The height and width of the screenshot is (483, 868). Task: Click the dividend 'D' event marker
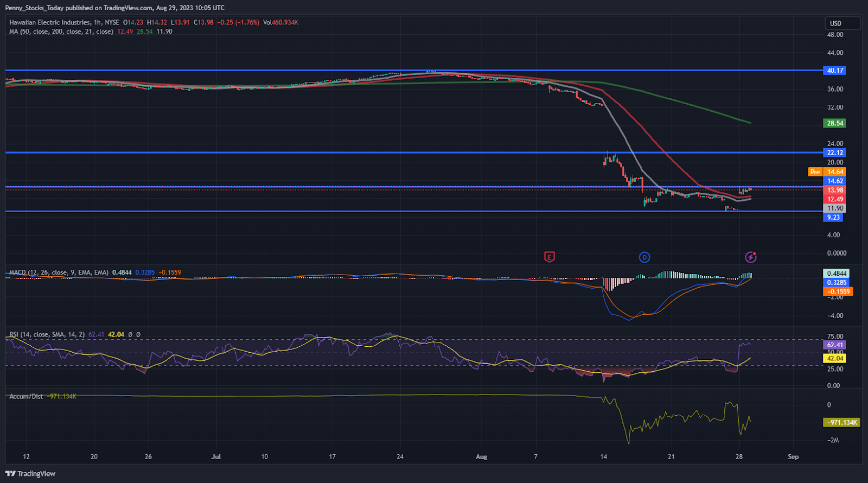pos(644,257)
